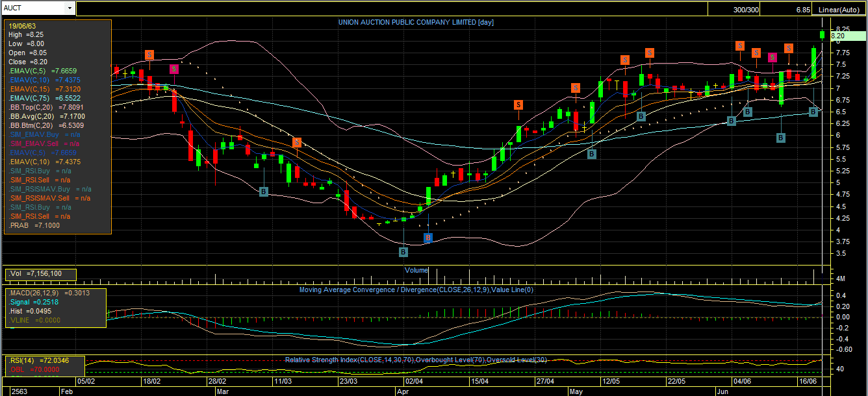The height and width of the screenshot is (396, 868).
Task: Click the orange S marker just before 27/04
Action: pyautogui.click(x=518, y=105)
